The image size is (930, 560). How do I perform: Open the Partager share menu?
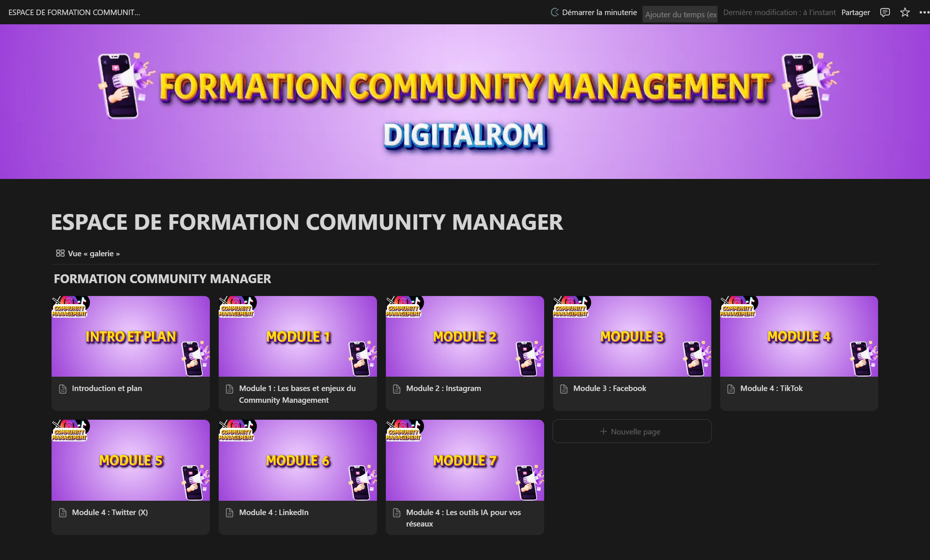point(855,13)
